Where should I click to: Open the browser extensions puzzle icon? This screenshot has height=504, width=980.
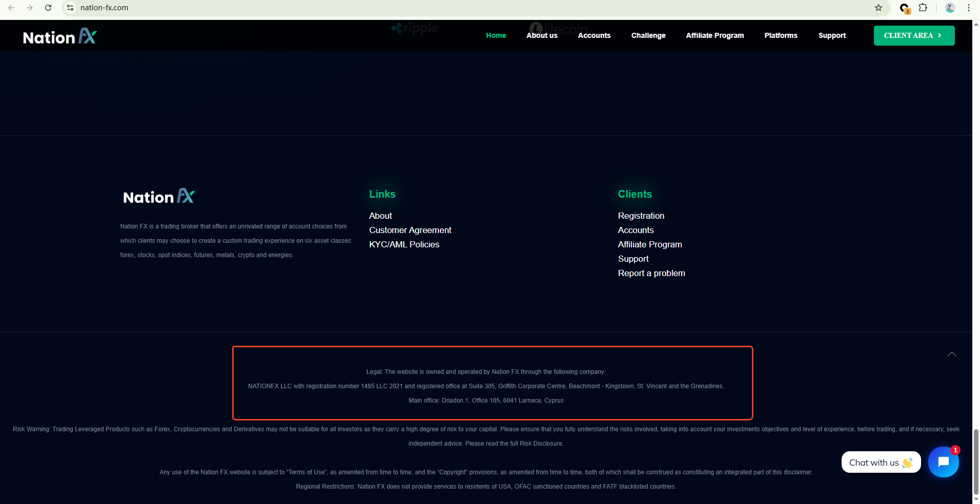923,8
